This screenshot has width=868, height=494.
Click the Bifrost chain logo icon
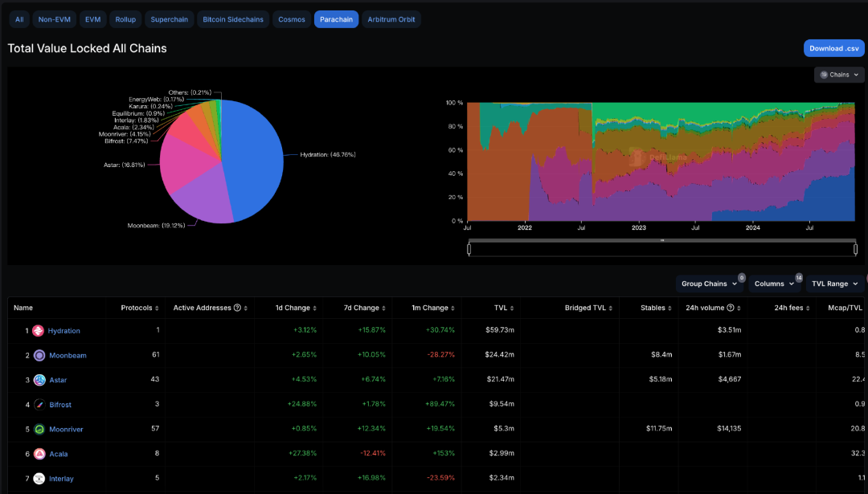coord(39,405)
